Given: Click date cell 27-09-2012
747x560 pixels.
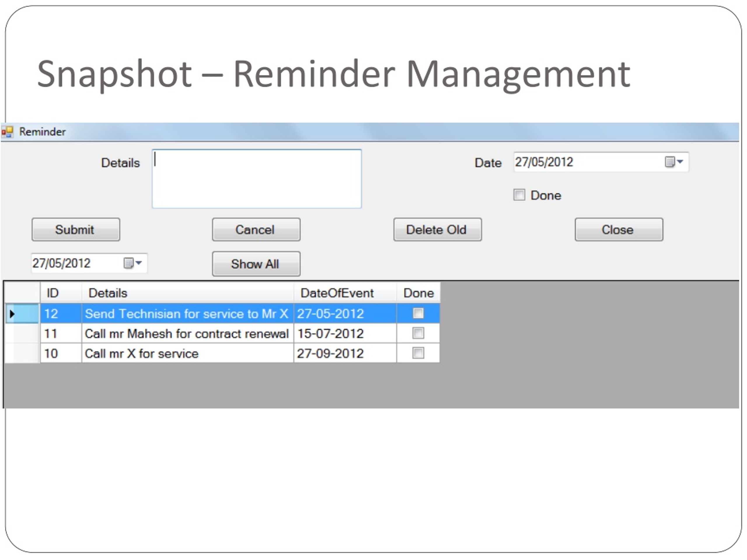Looking at the screenshot, I should pos(345,353).
